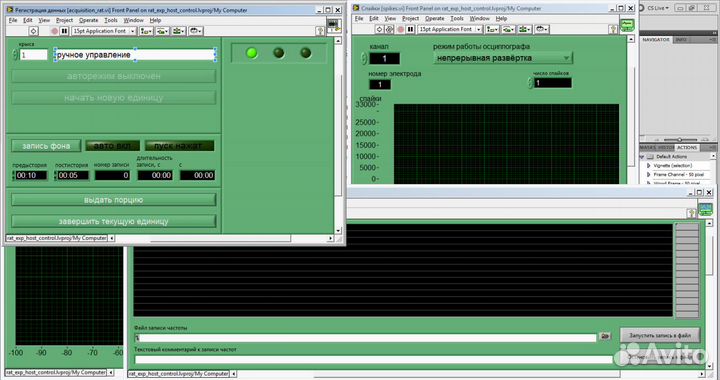This screenshot has width=720, height=380.
Task: Click the text comment field for frequency record
Action: [374, 359]
